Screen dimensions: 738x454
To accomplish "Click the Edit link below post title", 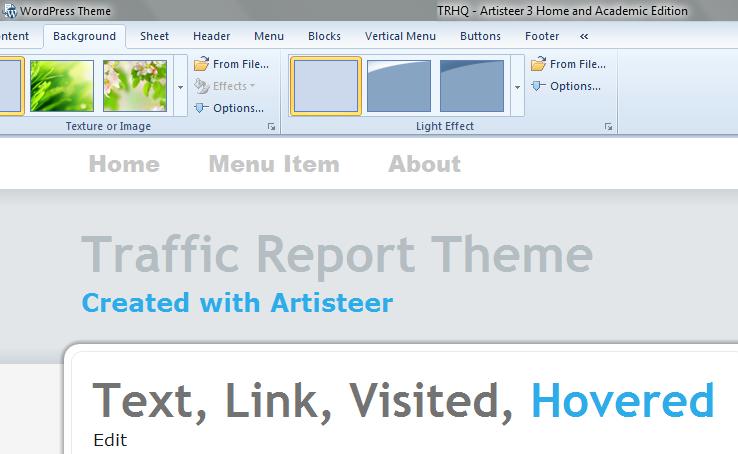I will 110,440.
